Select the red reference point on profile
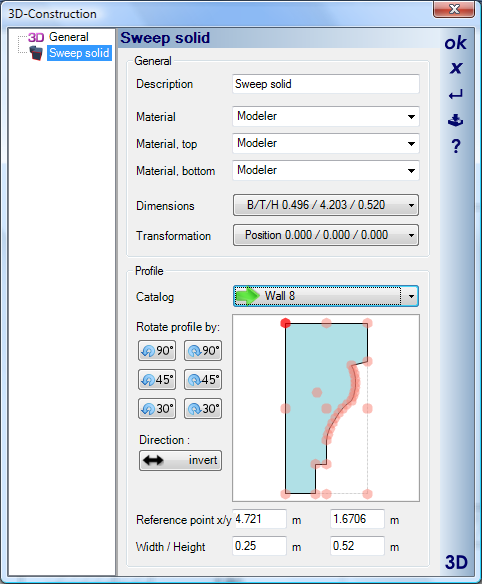The height and width of the screenshot is (584, 482). click(285, 323)
